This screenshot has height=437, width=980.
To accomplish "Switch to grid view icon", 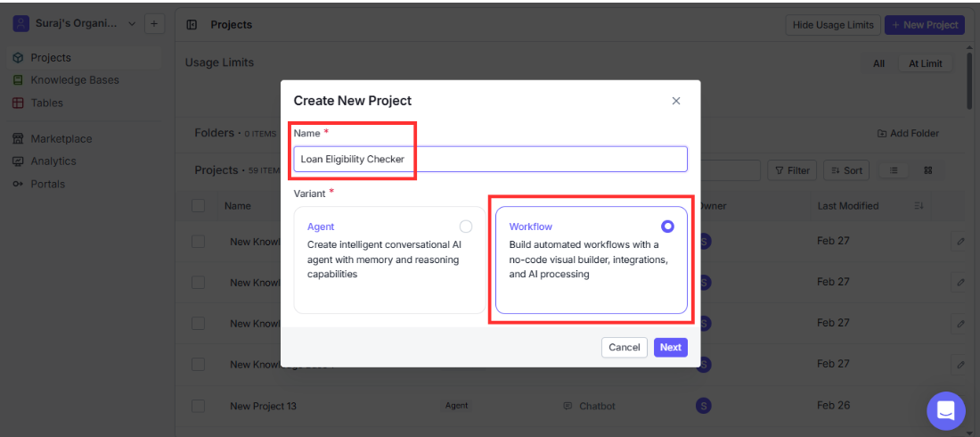I will click(928, 170).
